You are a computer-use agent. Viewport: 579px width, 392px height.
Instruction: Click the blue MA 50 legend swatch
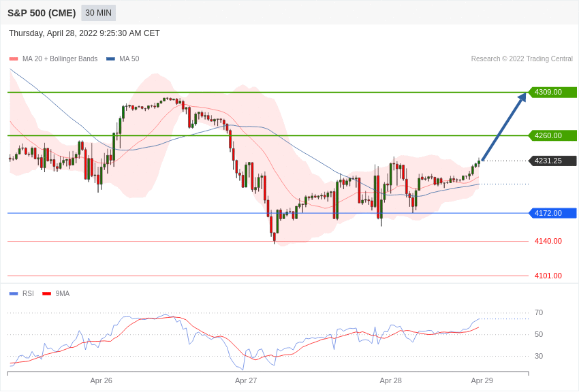[x=110, y=59]
